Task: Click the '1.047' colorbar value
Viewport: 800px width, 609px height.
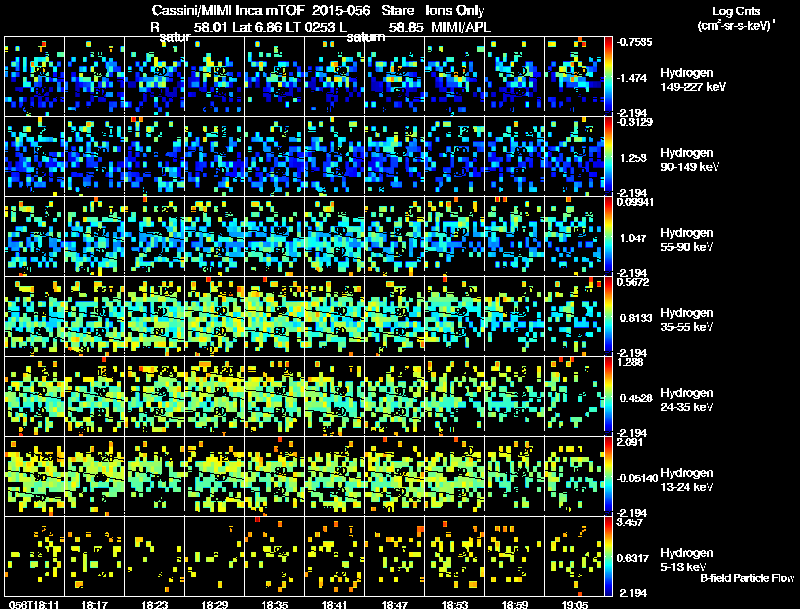Action: [x=633, y=238]
